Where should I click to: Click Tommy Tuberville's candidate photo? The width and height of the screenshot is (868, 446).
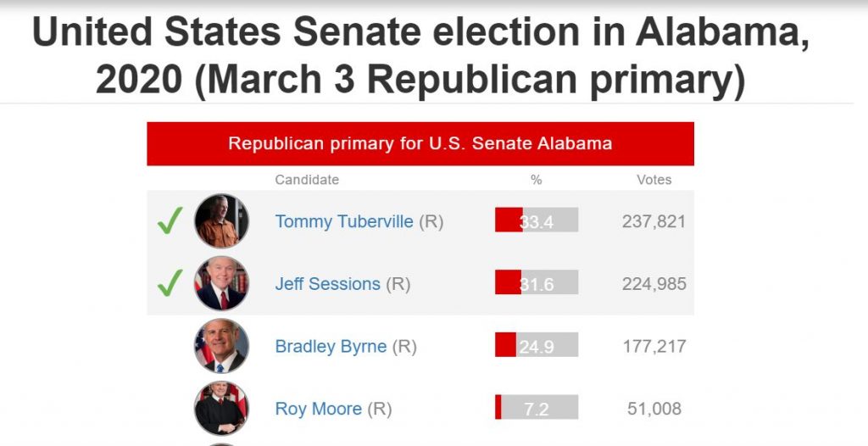(x=221, y=221)
